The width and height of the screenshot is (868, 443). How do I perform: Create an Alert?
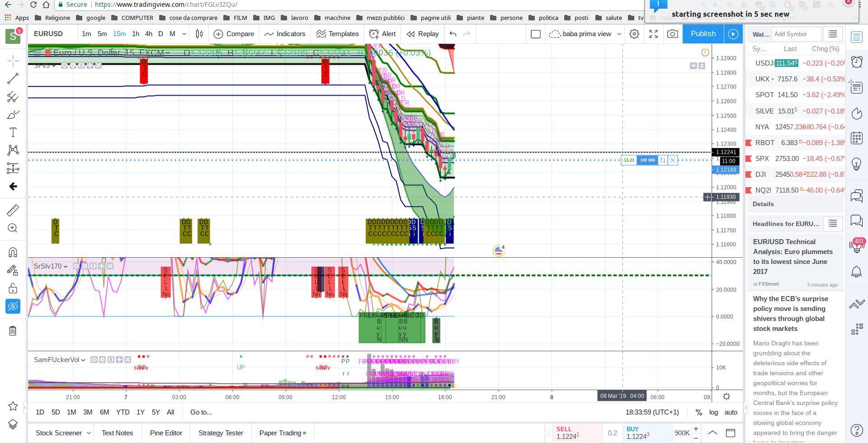[x=382, y=34]
